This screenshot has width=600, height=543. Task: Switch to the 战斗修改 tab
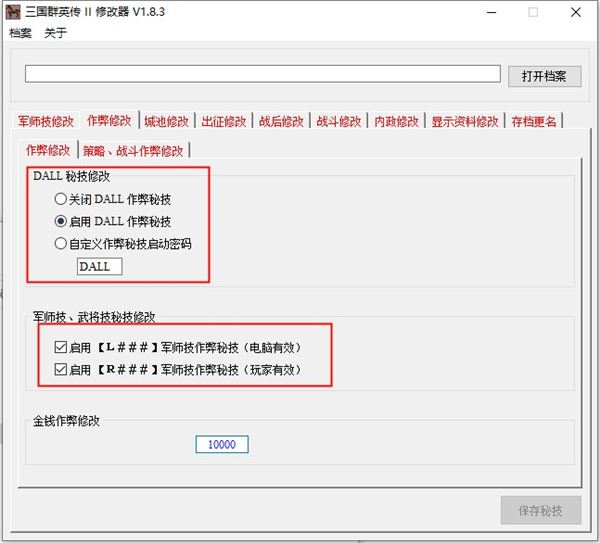[338, 121]
